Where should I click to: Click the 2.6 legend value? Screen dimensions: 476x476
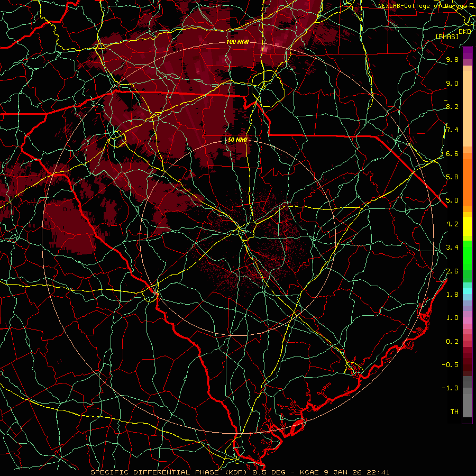tap(452, 271)
